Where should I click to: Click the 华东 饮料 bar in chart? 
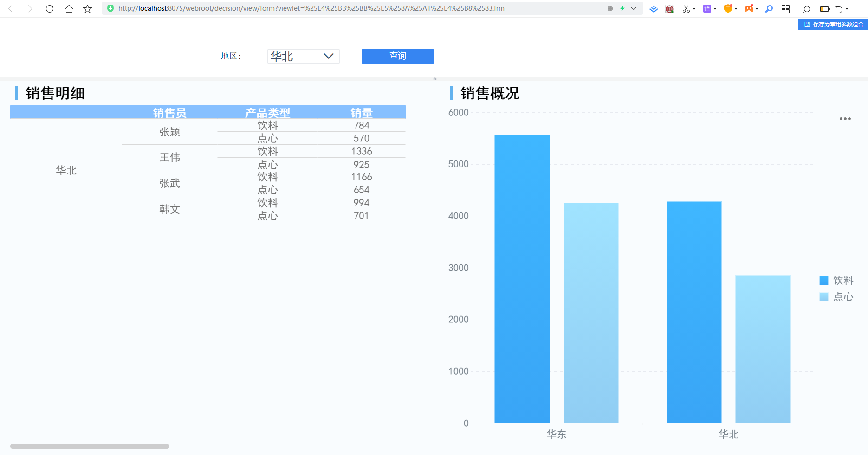[x=522, y=279]
